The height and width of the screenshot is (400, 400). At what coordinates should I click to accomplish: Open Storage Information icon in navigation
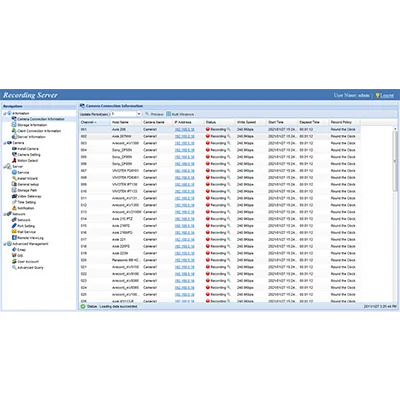(x=14, y=125)
